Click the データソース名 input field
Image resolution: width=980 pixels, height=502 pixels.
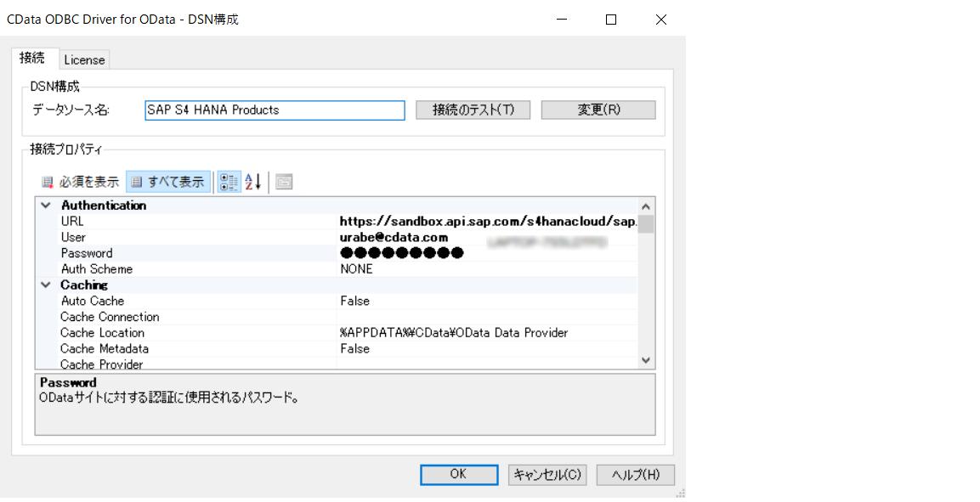click(x=275, y=110)
